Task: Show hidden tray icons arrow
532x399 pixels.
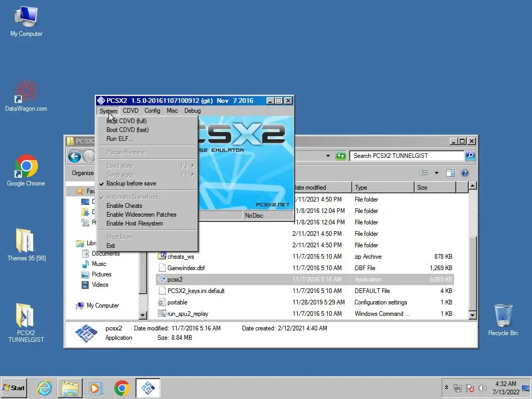Action: pos(446,387)
